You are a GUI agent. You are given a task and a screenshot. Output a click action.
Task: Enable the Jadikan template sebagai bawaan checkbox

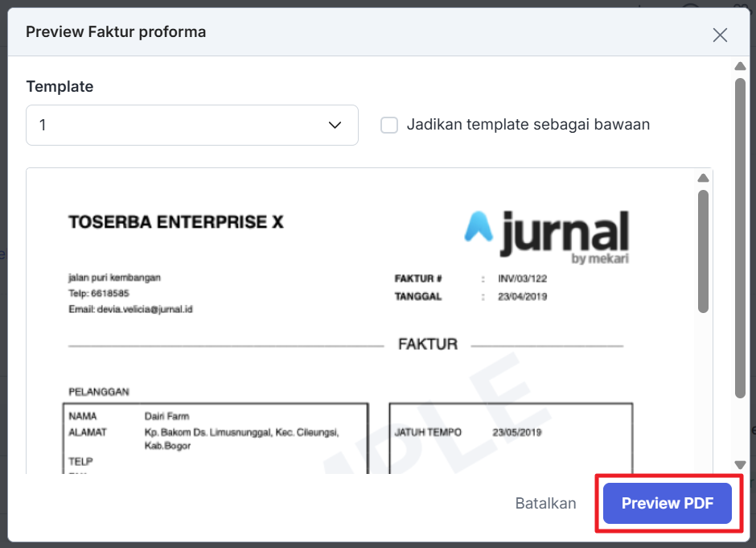click(389, 126)
